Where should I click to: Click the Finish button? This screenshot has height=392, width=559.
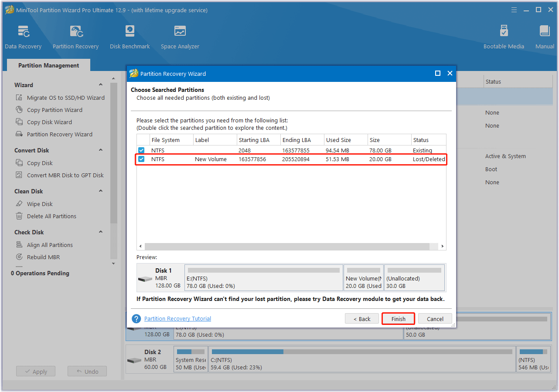[398, 318]
